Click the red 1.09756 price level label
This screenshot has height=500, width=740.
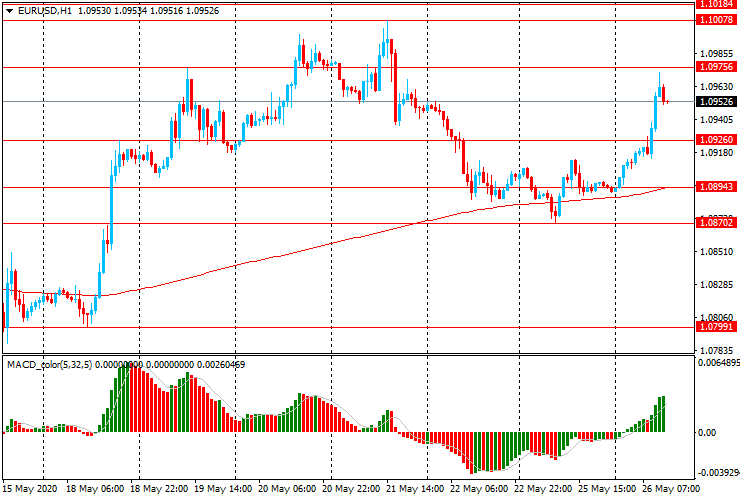click(716, 67)
